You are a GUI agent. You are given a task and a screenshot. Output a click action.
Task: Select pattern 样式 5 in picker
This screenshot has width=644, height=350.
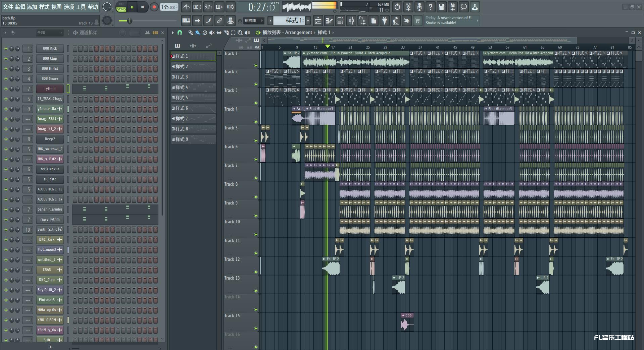point(193,98)
